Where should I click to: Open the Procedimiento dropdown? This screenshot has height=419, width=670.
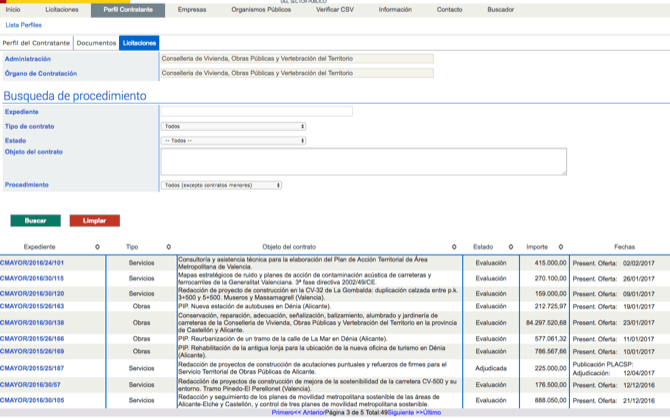click(x=221, y=185)
